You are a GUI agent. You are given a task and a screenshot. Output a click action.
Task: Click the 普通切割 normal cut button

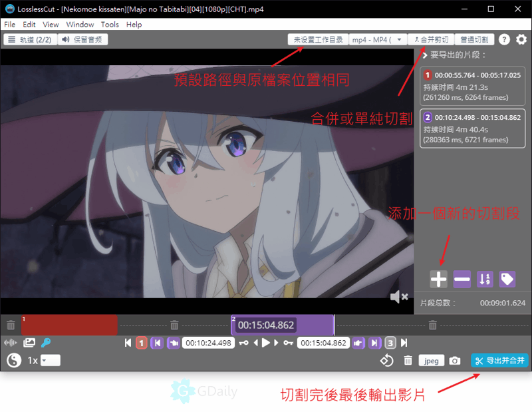click(x=474, y=40)
